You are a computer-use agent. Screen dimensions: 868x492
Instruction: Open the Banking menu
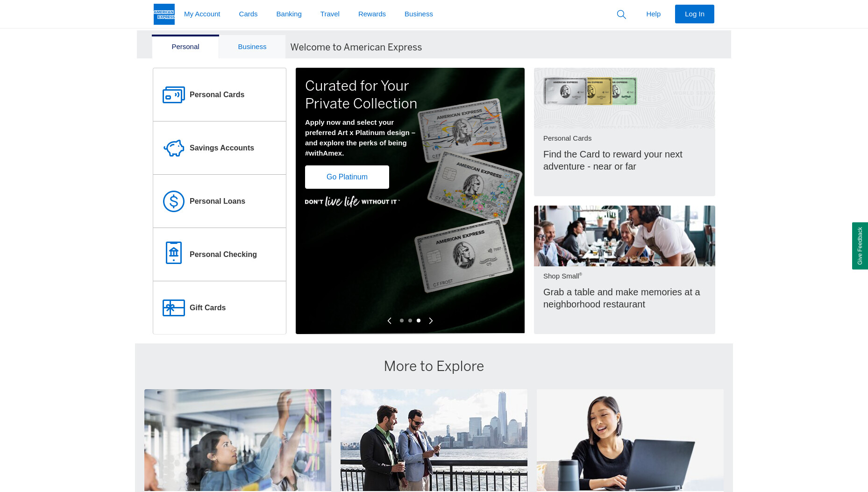tap(289, 14)
